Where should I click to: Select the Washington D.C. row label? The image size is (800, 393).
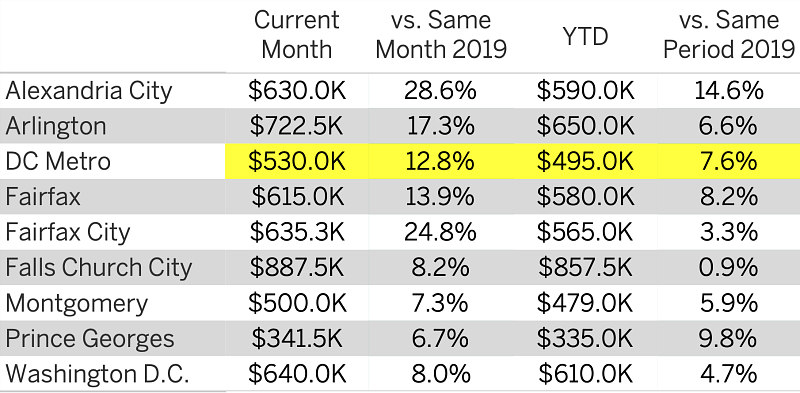coord(97,374)
